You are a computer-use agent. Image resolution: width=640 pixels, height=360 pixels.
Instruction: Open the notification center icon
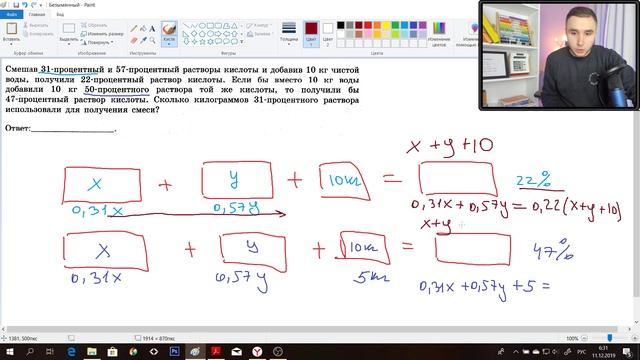point(627,351)
